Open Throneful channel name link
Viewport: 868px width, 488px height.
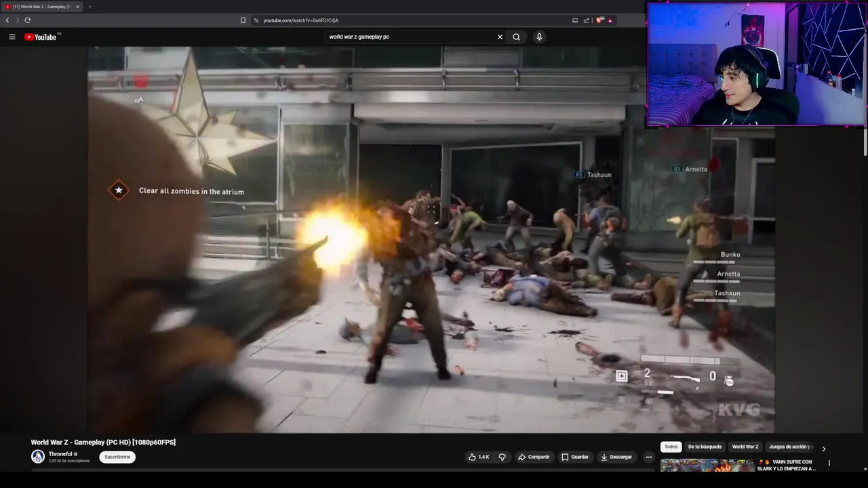pos(60,454)
